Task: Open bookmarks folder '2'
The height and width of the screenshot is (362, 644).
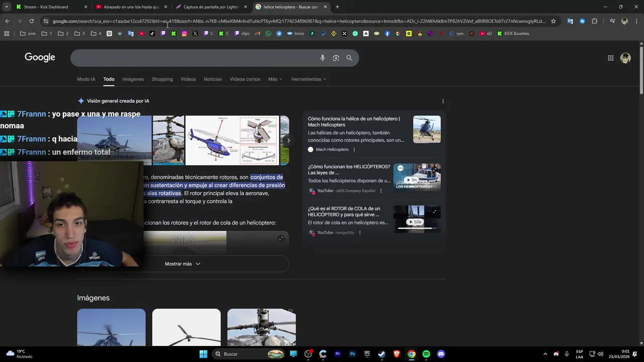Action: 63,34
